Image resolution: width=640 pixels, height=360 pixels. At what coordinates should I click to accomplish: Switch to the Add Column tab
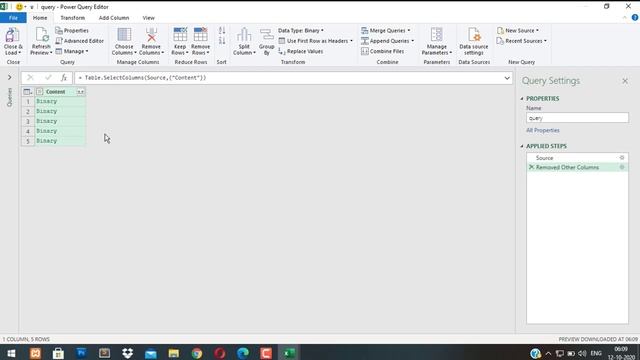114,18
